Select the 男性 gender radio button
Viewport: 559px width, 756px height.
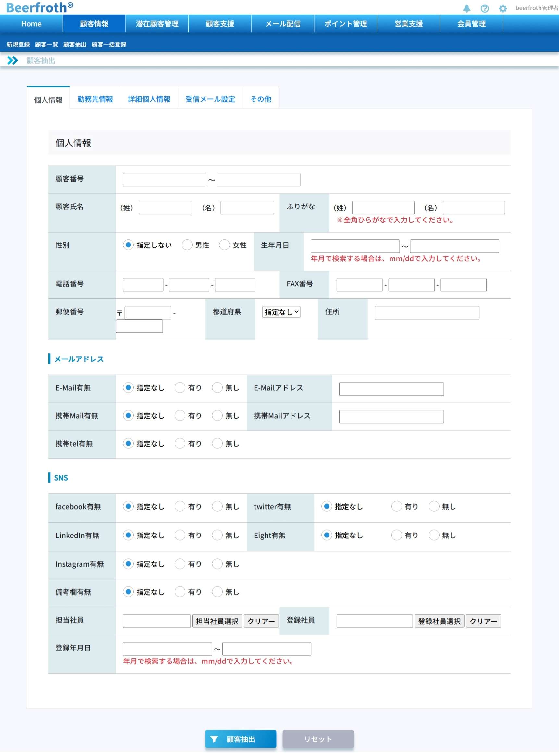pyautogui.click(x=187, y=245)
